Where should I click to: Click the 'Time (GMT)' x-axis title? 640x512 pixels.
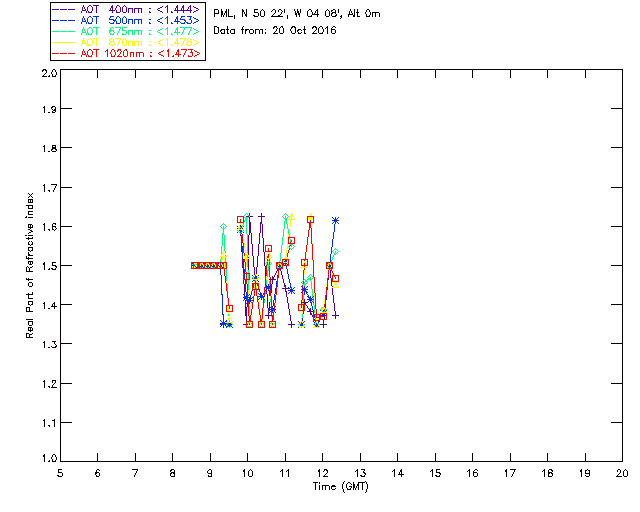340,486
